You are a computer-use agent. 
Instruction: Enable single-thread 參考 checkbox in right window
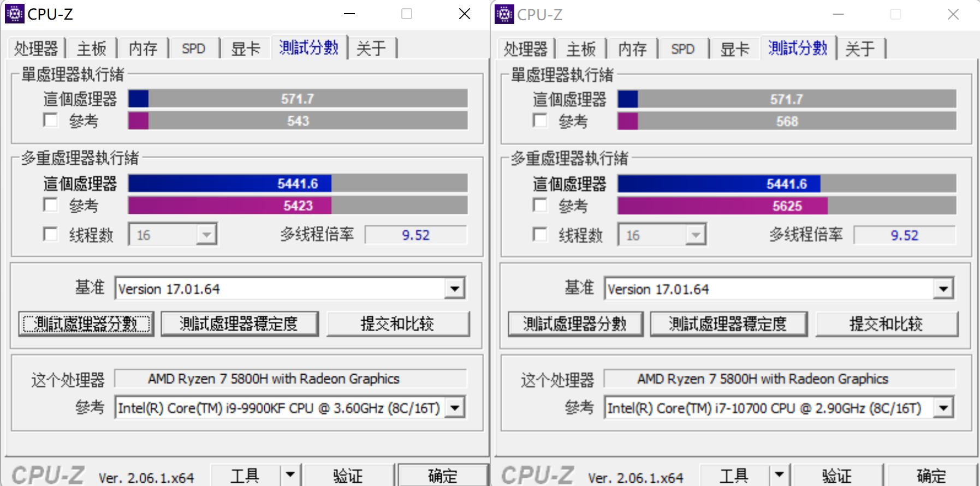point(540,121)
